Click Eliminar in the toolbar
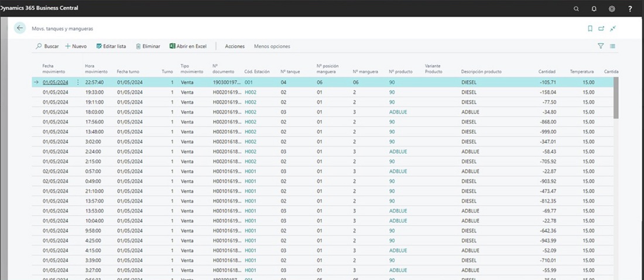Image resolution: width=644 pixels, height=280 pixels. pos(148,46)
